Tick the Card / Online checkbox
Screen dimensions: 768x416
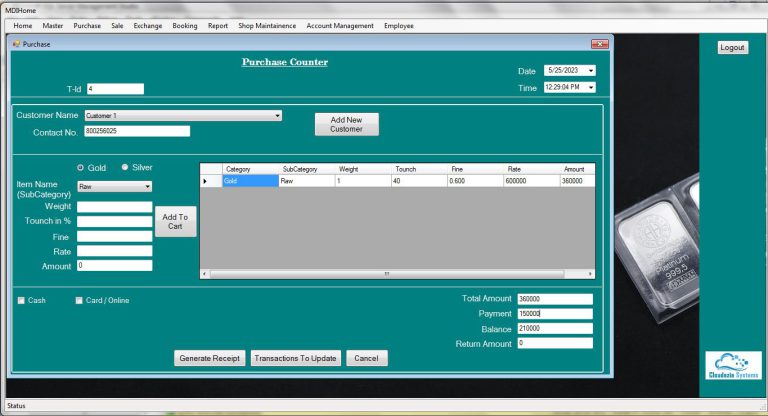pyautogui.click(x=79, y=300)
